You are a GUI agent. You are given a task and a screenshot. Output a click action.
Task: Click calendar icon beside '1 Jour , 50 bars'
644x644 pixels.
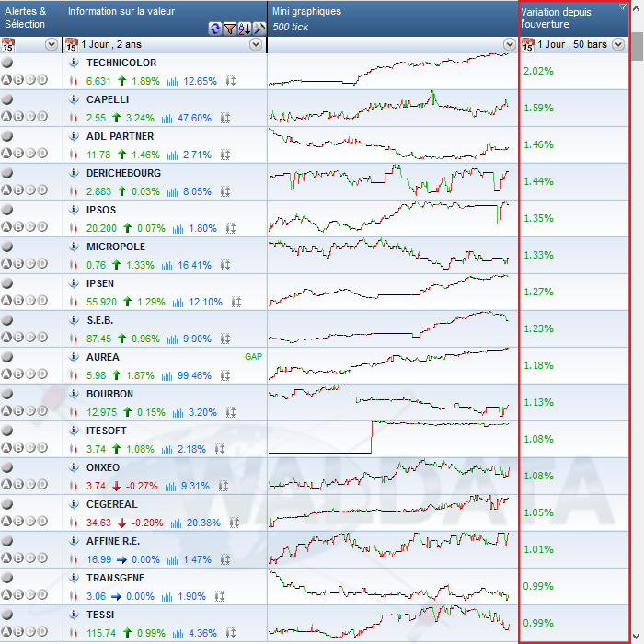[x=528, y=44]
